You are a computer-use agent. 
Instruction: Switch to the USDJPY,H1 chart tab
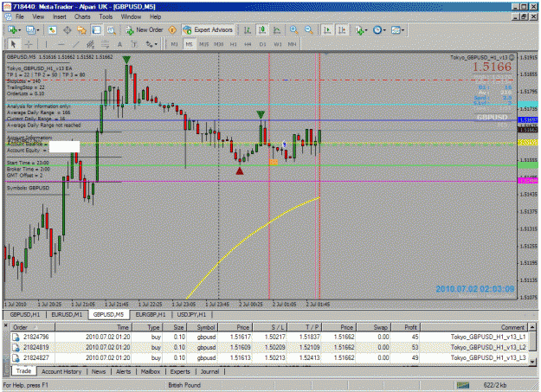coord(191,314)
